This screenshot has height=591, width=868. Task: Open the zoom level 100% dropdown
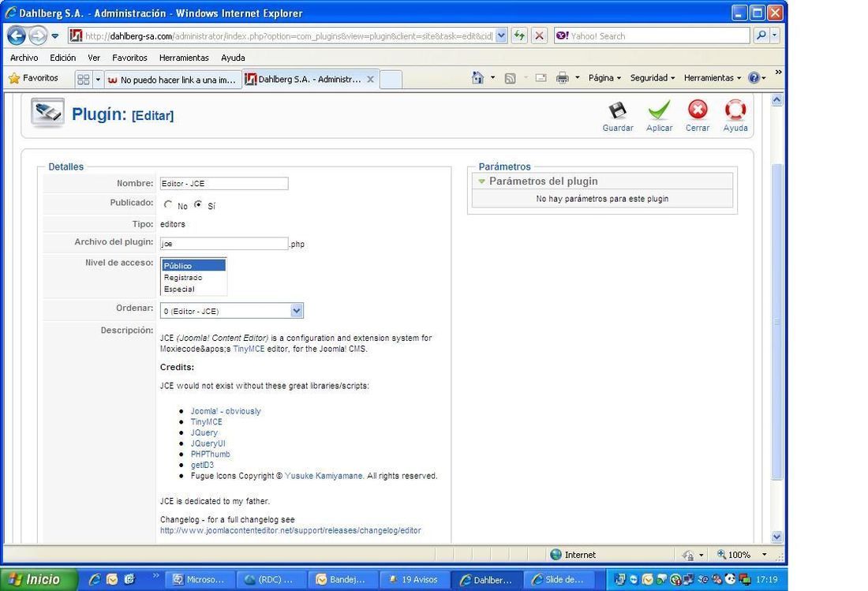point(764,555)
